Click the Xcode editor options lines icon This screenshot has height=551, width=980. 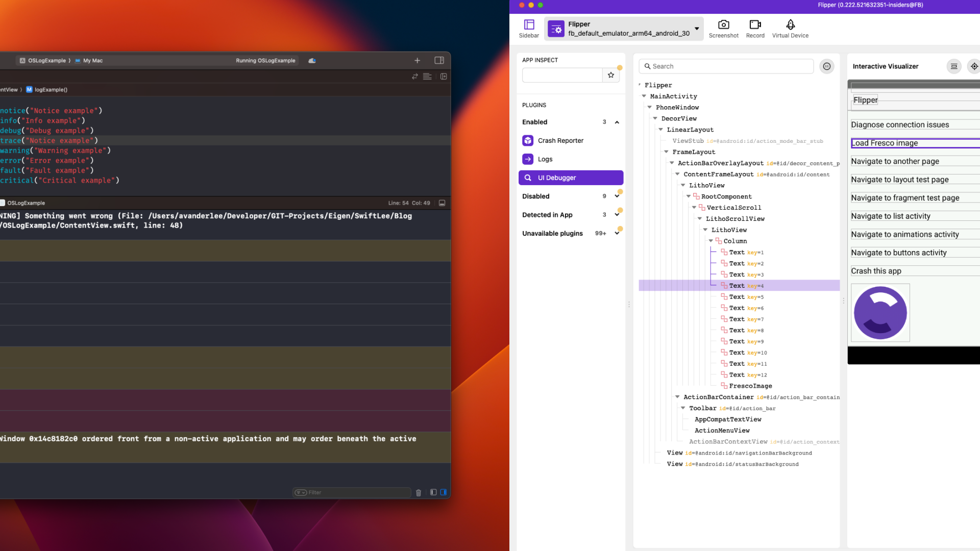pyautogui.click(x=427, y=77)
